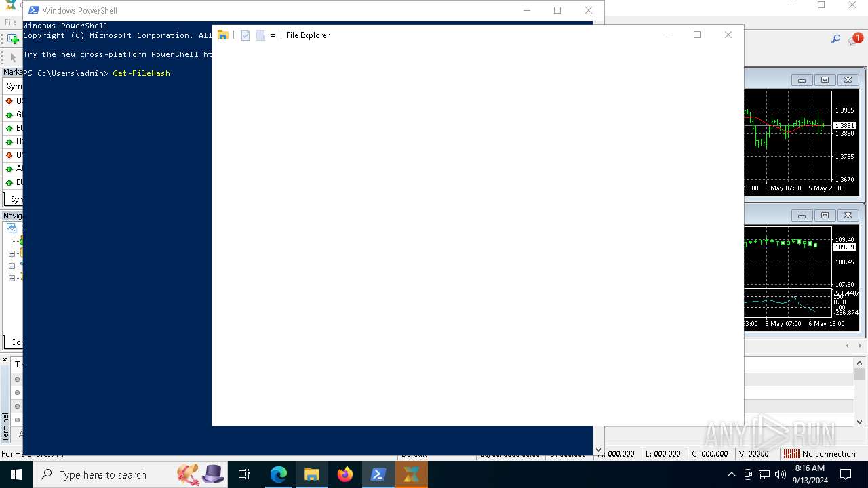Open File Explorer from the taskbar
Image resolution: width=868 pixels, height=488 pixels.
pos(312,474)
